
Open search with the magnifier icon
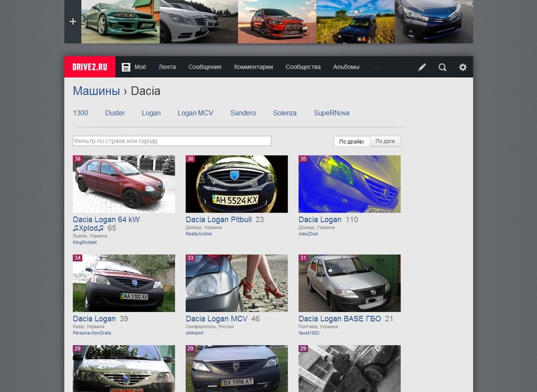click(x=442, y=67)
